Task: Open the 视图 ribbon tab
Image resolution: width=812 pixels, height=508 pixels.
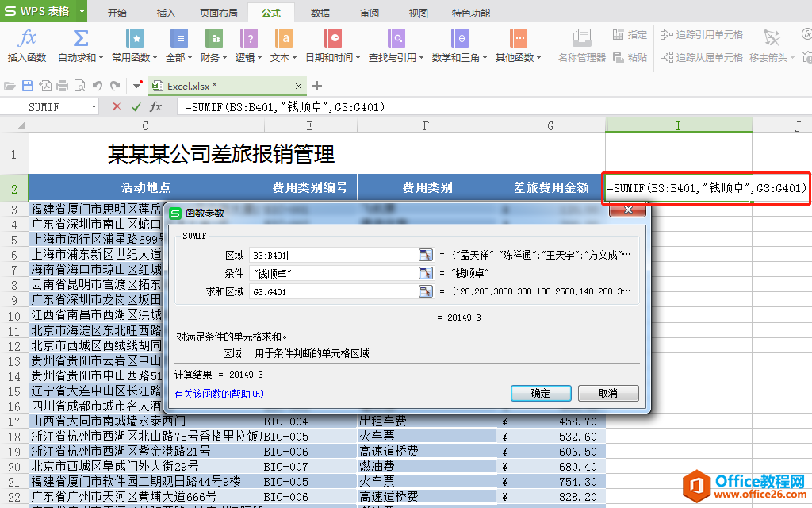Action: tap(419, 13)
